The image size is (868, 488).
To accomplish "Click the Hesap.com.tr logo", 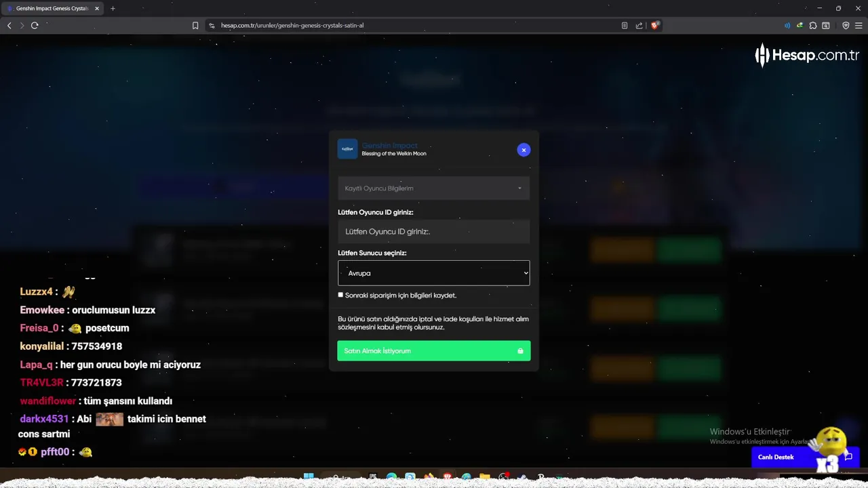I will [x=807, y=56].
